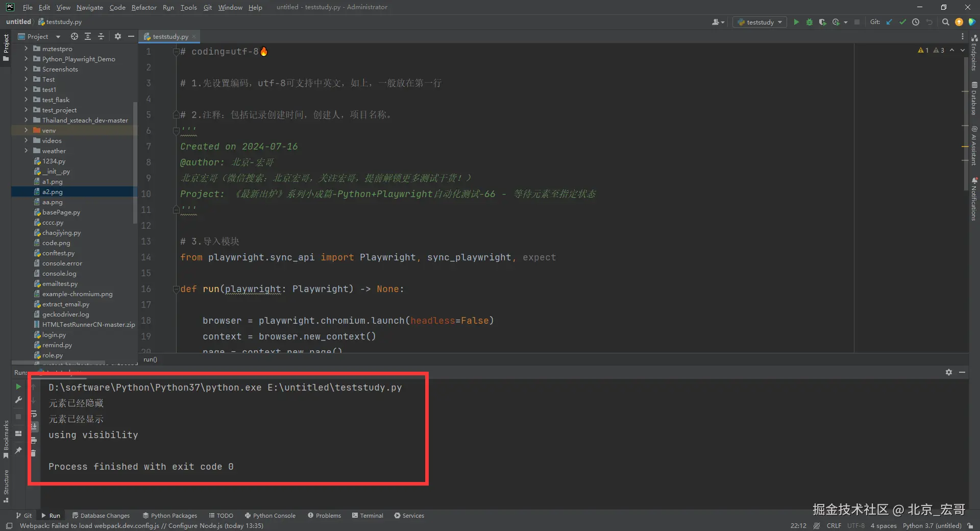This screenshot has width=980, height=531.
Task: Open the Refactor menu
Action: coord(144,7)
